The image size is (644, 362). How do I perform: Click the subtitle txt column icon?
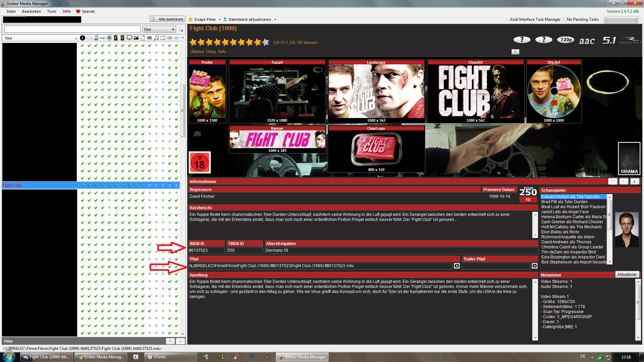pyautogui.click(x=150, y=38)
